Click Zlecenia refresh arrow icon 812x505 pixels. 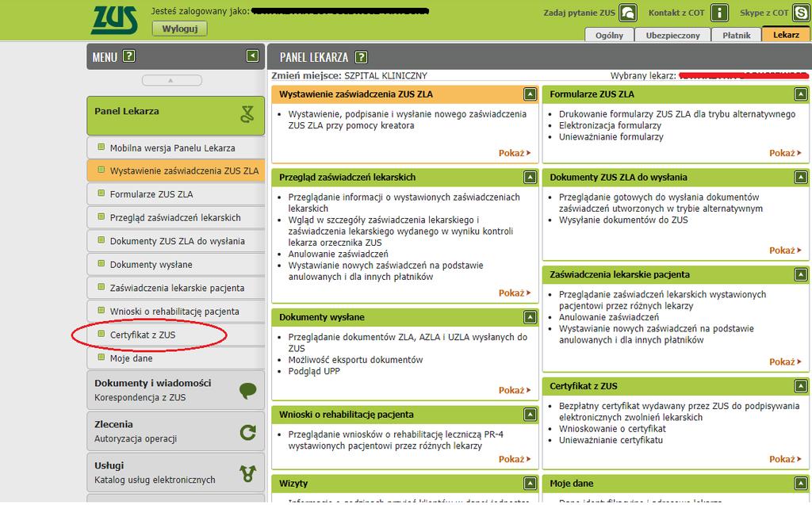click(x=248, y=432)
